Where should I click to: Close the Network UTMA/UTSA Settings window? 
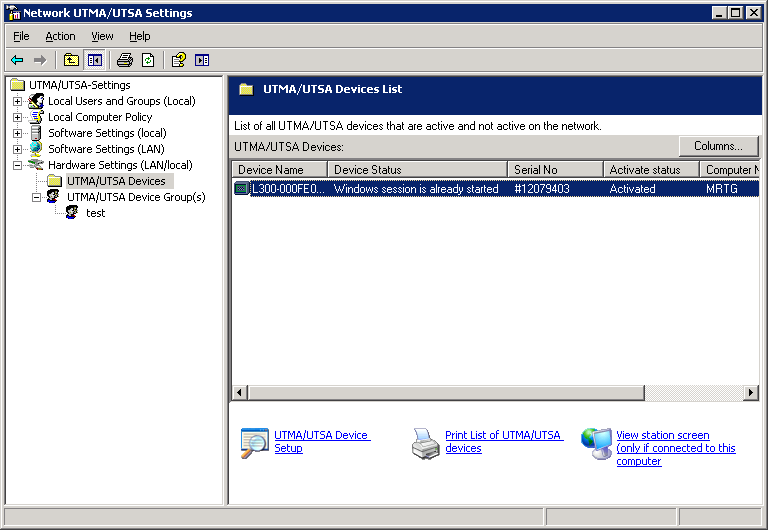(x=754, y=13)
